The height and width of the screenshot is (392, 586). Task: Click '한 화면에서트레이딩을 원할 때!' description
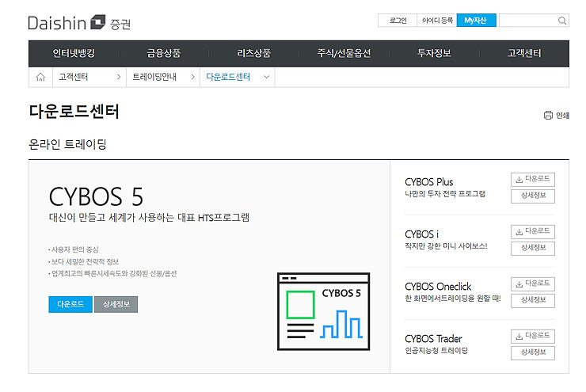point(453,299)
